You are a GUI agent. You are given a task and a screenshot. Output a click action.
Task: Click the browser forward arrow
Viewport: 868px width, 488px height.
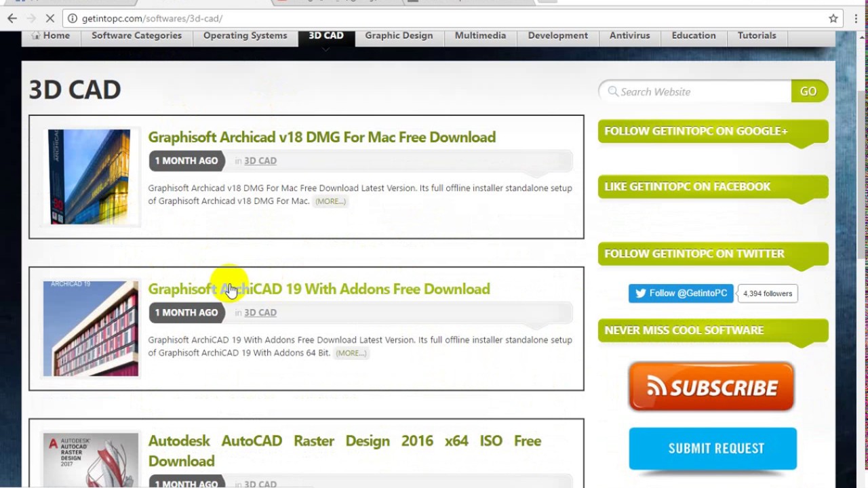[31, 18]
